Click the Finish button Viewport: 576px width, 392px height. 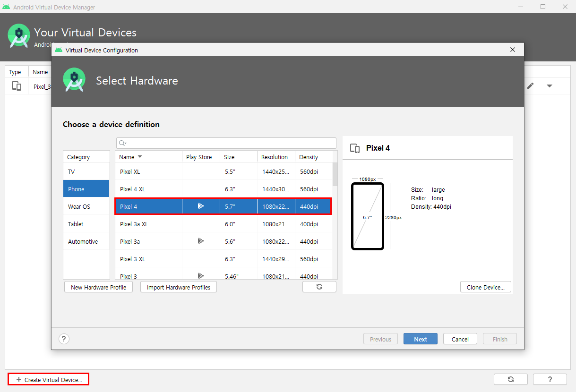point(500,339)
